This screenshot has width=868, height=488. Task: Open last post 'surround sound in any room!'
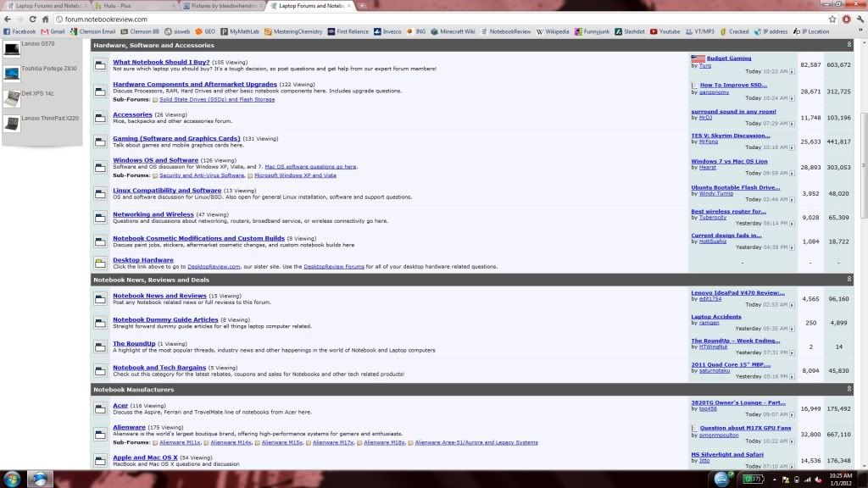(733, 111)
